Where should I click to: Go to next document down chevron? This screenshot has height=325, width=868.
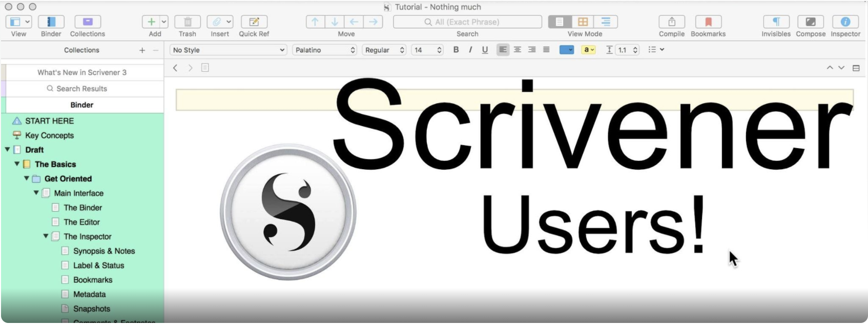point(841,68)
